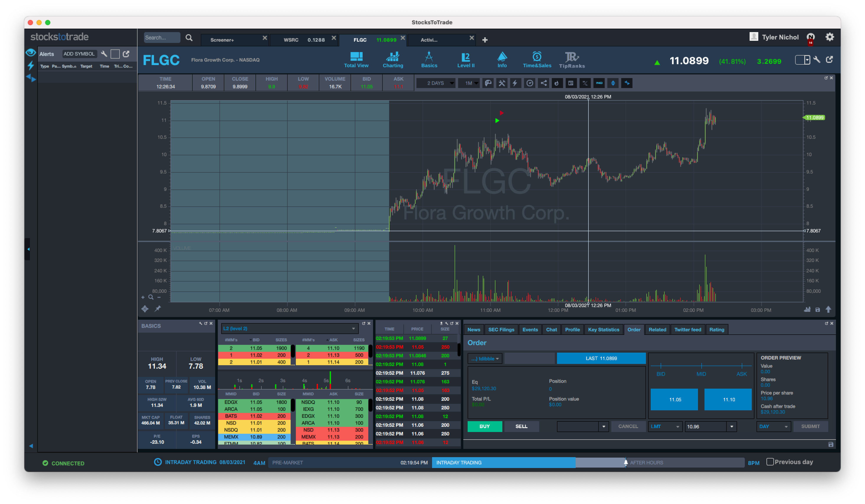The image size is (865, 504).
Task: Click the share chart icon
Action: (x=543, y=83)
